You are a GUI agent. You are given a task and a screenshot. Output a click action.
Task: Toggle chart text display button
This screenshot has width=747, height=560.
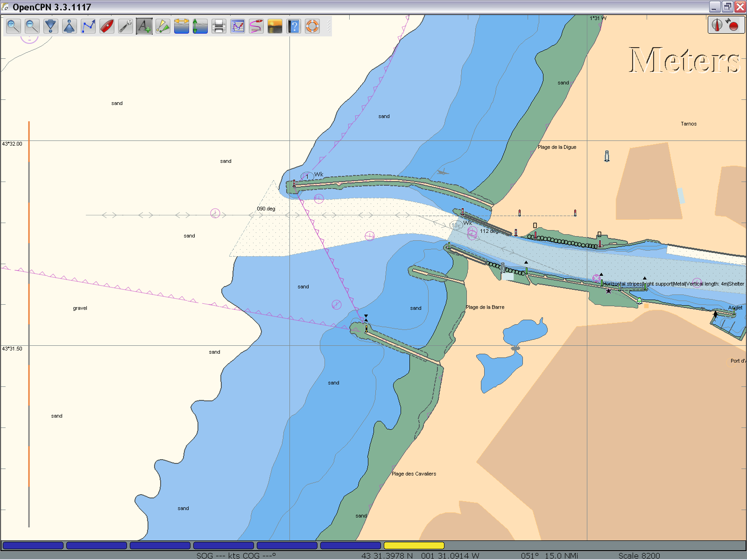[144, 26]
